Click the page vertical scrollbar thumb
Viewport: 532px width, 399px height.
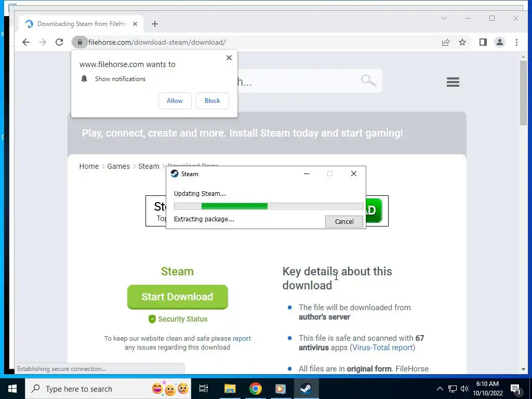(x=524, y=92)
